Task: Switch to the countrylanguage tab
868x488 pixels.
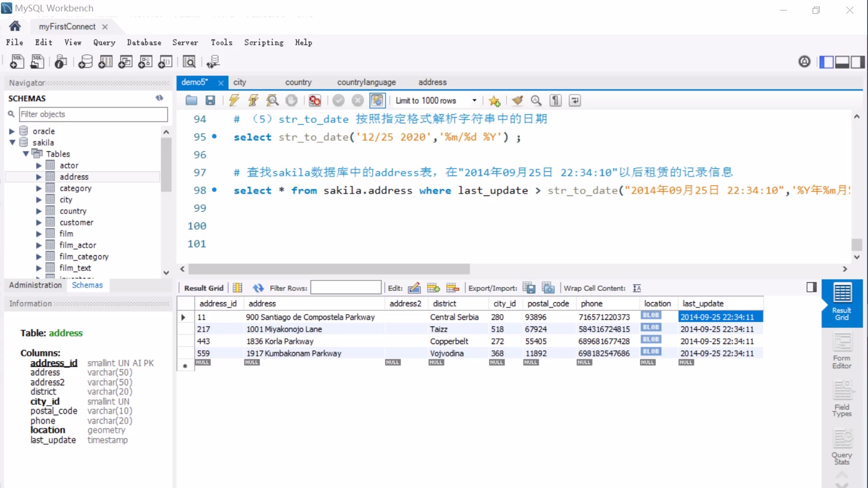Action: tap(366, 82)
